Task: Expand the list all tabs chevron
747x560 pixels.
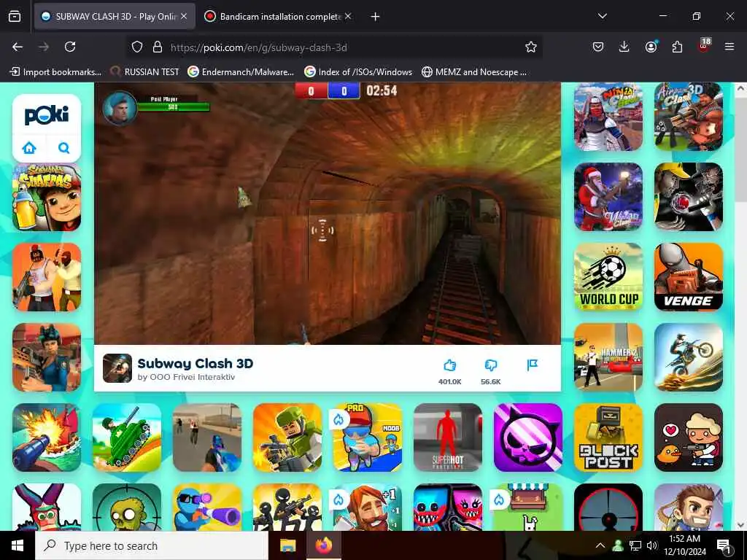Action: 602,16
